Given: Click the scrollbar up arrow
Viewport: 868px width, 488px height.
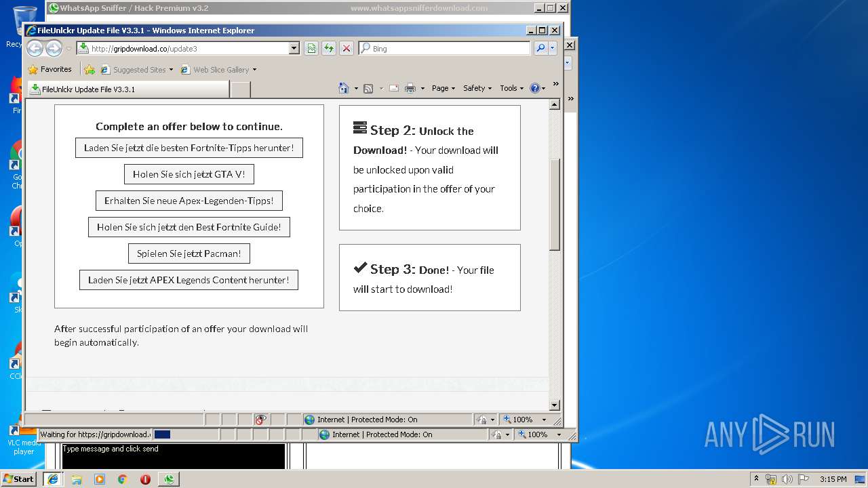Looking at the screenshot, I should 555,104.
